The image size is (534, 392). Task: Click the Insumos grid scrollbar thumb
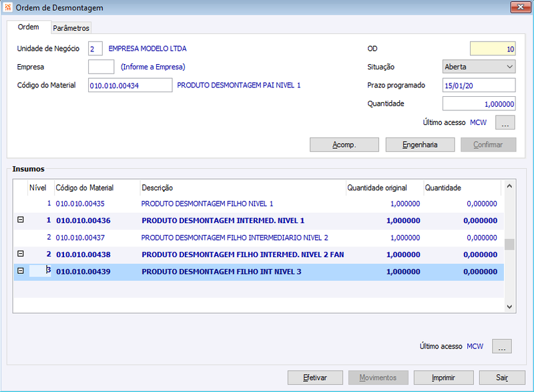tap(509, 244)
